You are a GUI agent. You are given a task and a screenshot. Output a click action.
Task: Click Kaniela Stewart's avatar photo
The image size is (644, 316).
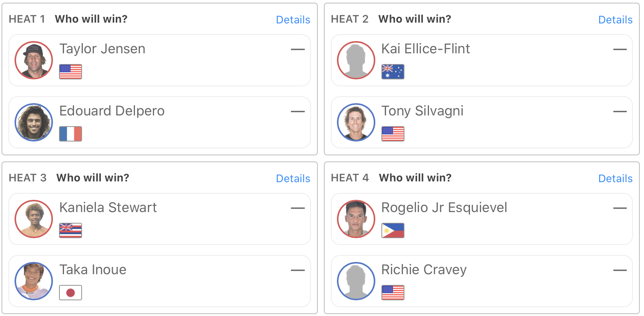pos(34,219)
